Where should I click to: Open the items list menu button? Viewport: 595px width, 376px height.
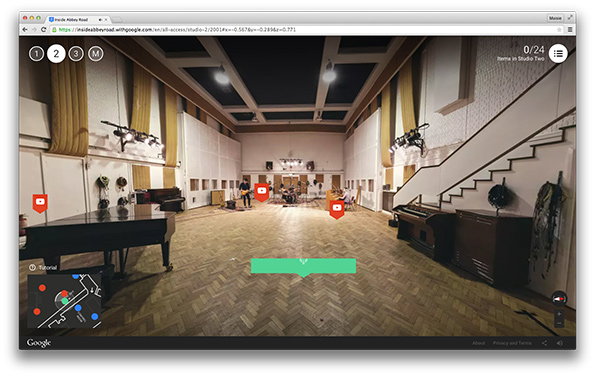coord(558,54)
